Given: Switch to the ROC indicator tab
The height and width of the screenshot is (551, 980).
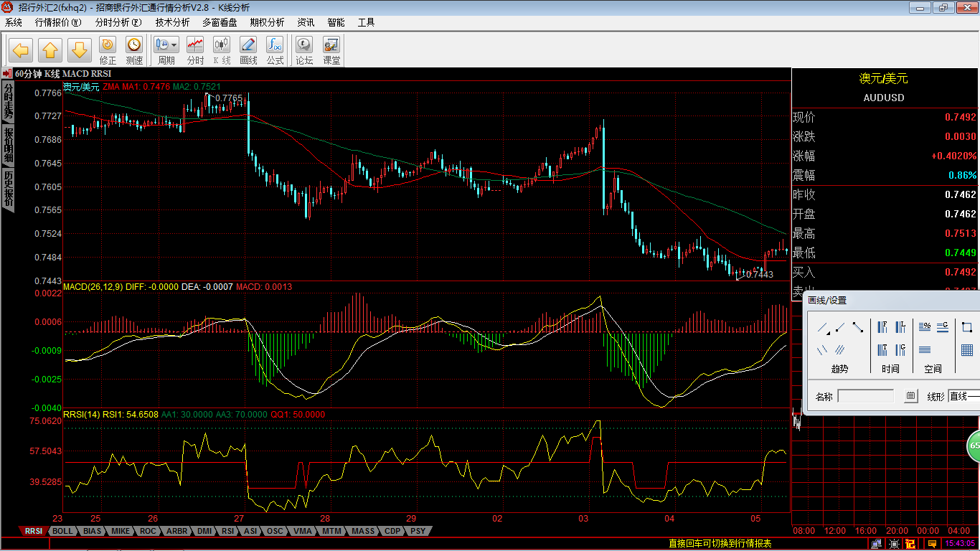Looking at the screenshot, I should coord(148,531).
